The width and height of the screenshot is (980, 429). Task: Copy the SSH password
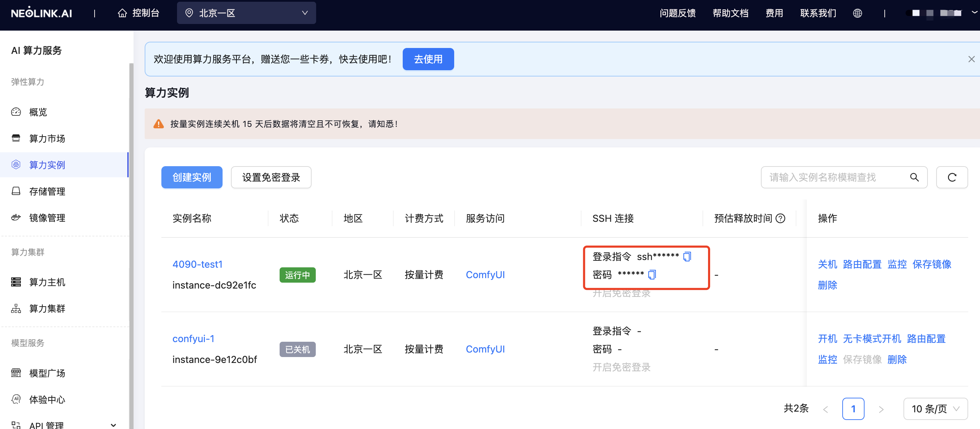tap(652, 275)
